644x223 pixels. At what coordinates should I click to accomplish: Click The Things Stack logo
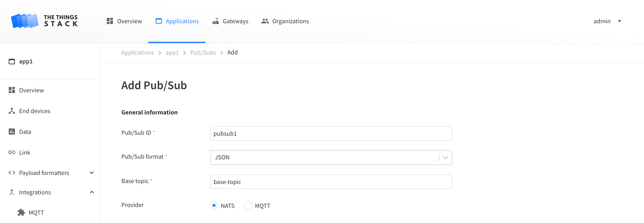44,21
